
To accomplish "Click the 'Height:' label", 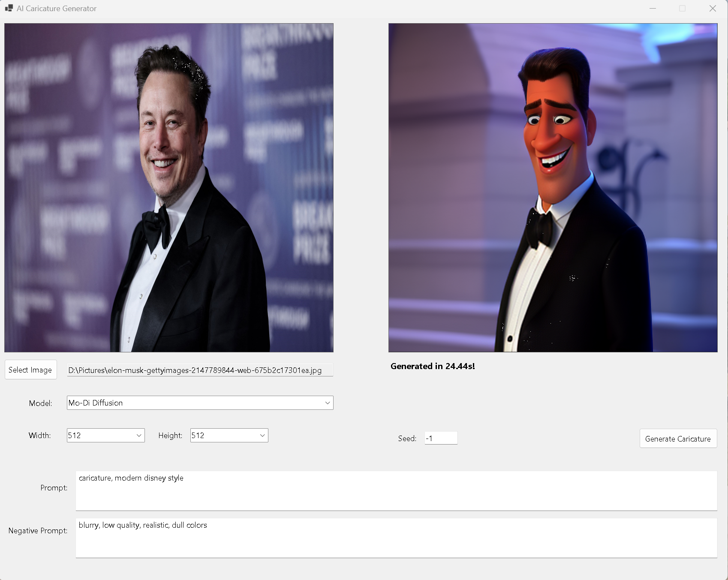I will [170, 435].
